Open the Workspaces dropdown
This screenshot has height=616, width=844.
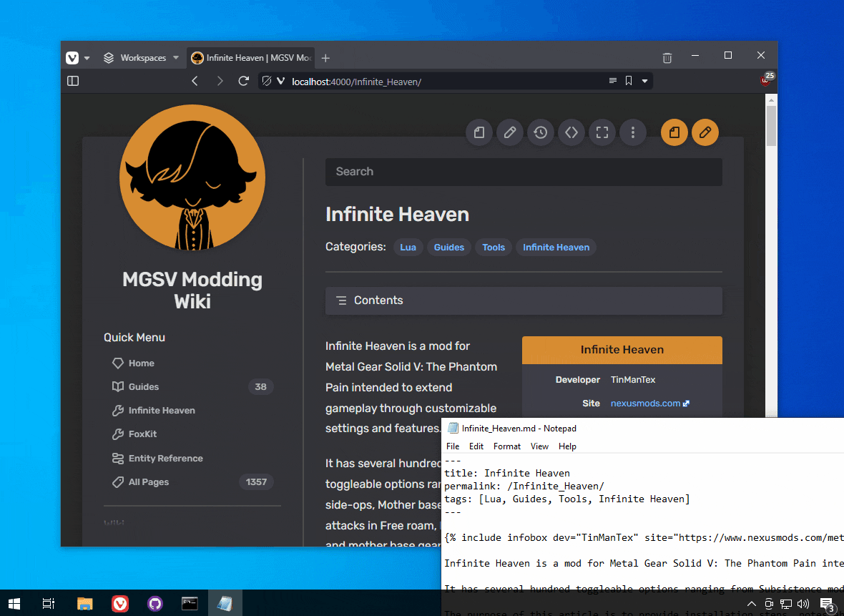pyautogui.click(x=141, y=58)
